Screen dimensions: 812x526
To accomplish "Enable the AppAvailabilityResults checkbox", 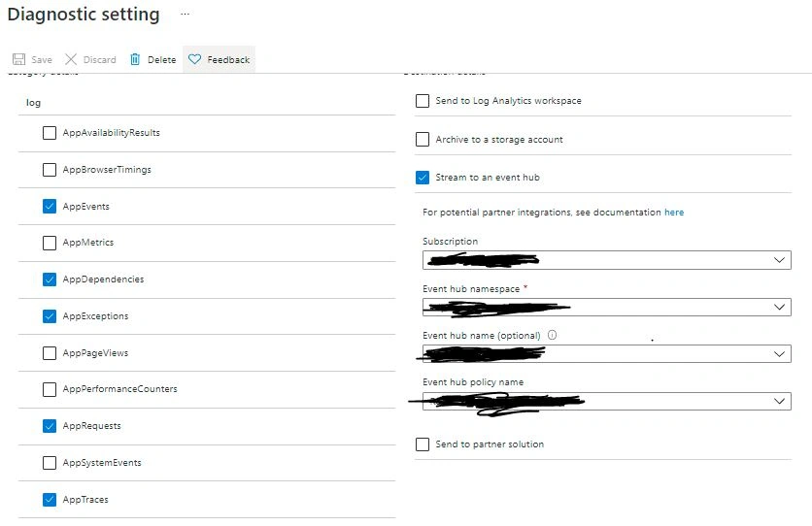I will [50, 133].
